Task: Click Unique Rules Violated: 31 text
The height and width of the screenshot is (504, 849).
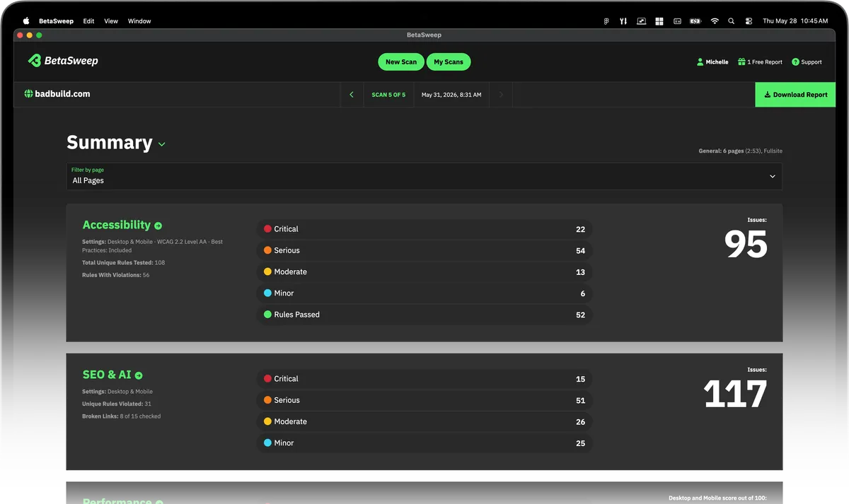Action: (117, 404)
